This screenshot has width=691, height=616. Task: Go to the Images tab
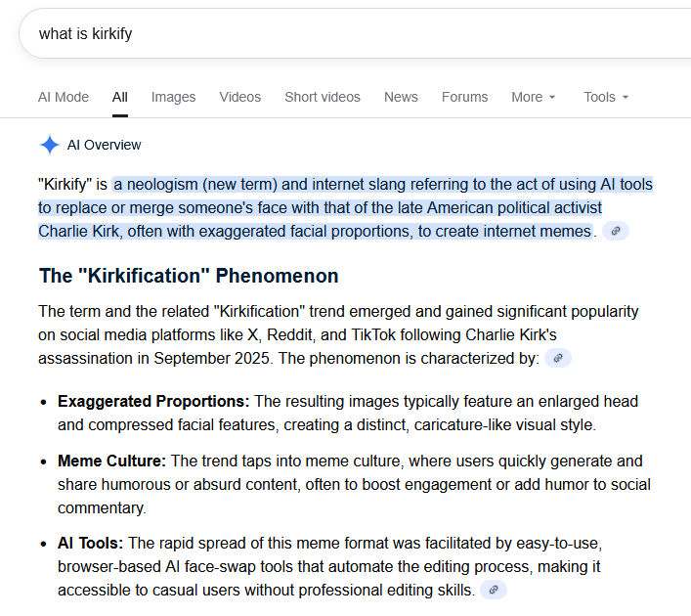click(173, 97)
